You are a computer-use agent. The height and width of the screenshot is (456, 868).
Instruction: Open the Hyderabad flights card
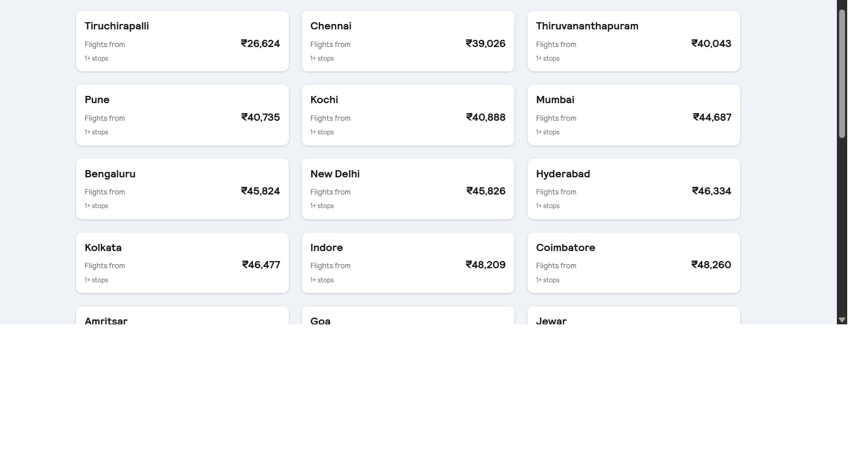pos(633,189)
